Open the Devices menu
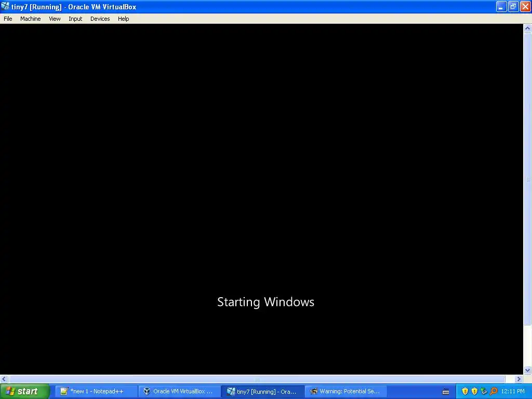532x399 pixels. point(100,19)
